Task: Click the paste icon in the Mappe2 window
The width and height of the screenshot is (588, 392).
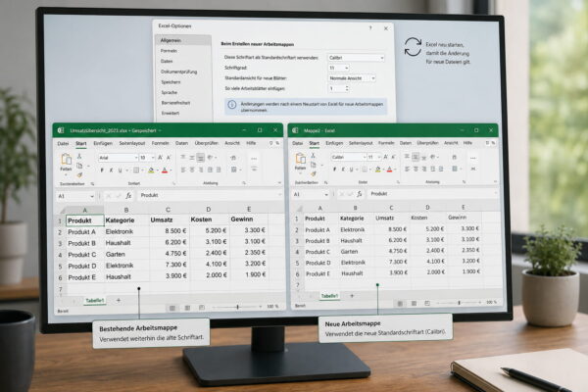Action: tap(301, 159)
